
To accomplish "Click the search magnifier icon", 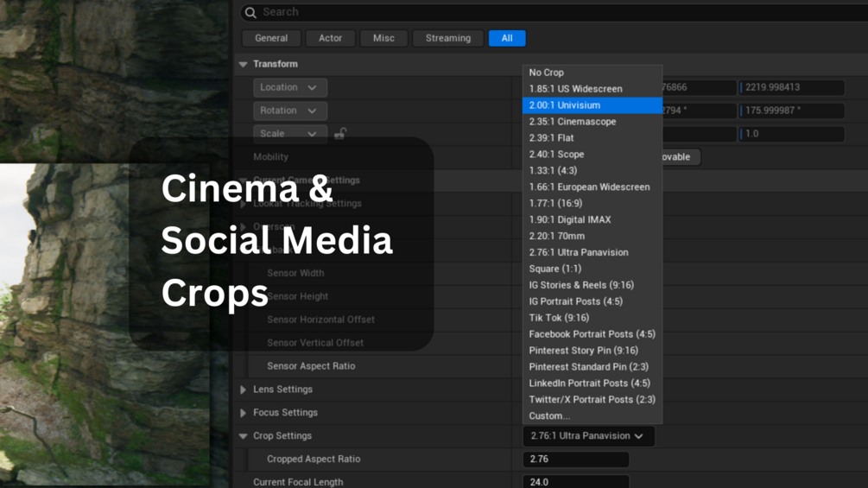I will point(250,12).
